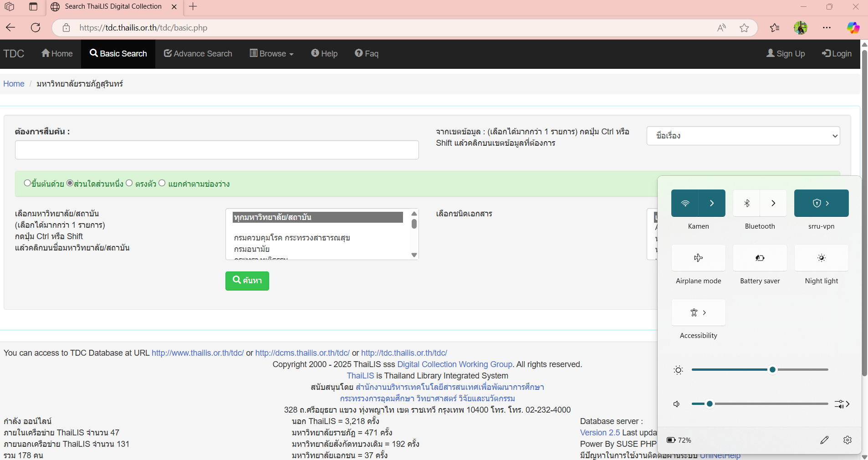
Task: Open Version 2.5 link
Action: (600, 433)
